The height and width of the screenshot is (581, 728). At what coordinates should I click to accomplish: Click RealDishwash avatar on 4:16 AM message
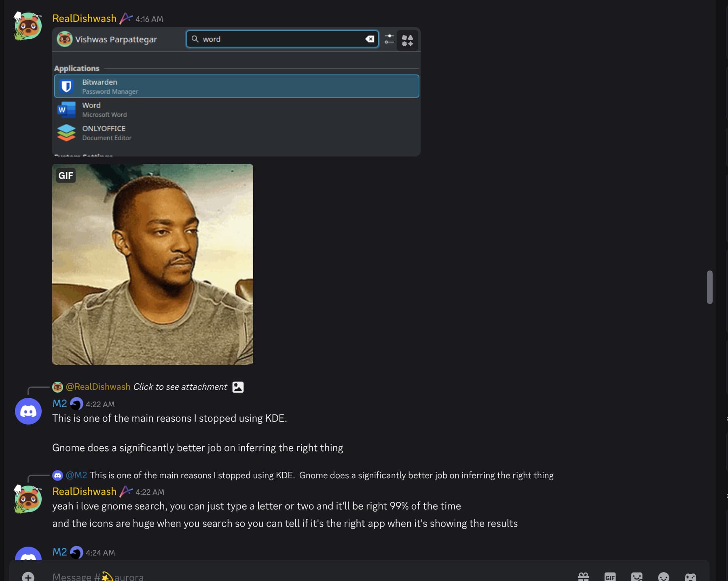(x=28, y=26)
